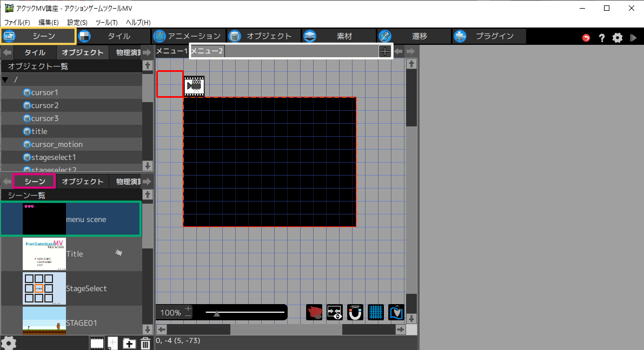Viewport: 644px width, 350px height.
Task: Open the プラグイン section
Action: [489, 36]
